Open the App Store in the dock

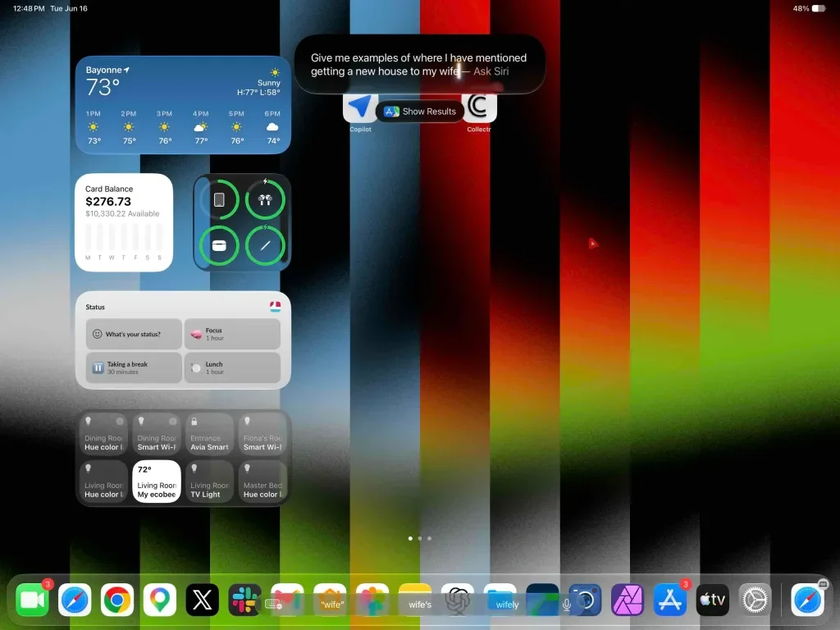pos(669,600)
